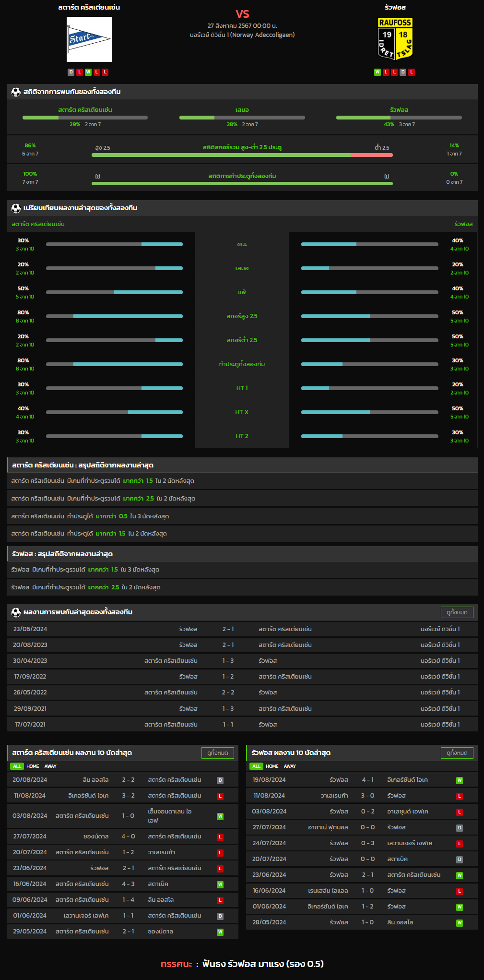This screenshot has height=980, width=484.
Task: Click the L badge in the 11/08/2024 Start row
Action: pyautogui.click(x=220, y=796)
